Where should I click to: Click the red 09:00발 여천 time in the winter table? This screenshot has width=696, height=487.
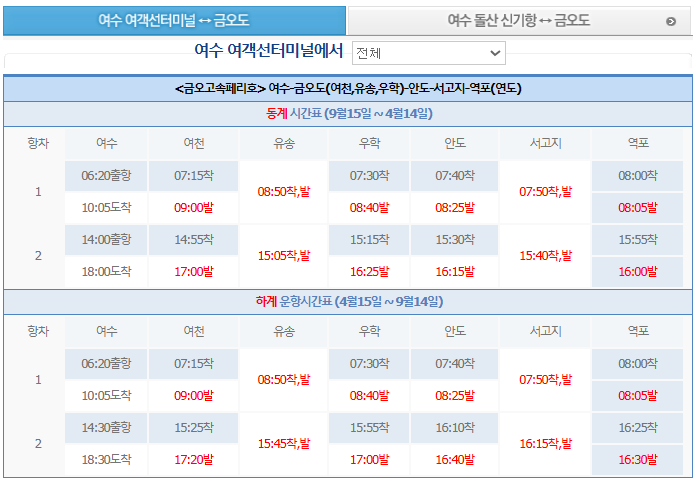pyautogui.click(x=193, y=208)
